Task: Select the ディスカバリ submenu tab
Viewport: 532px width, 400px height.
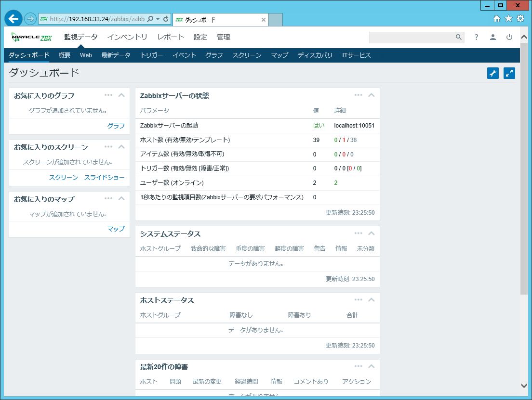Action: (x=315, y=55)
